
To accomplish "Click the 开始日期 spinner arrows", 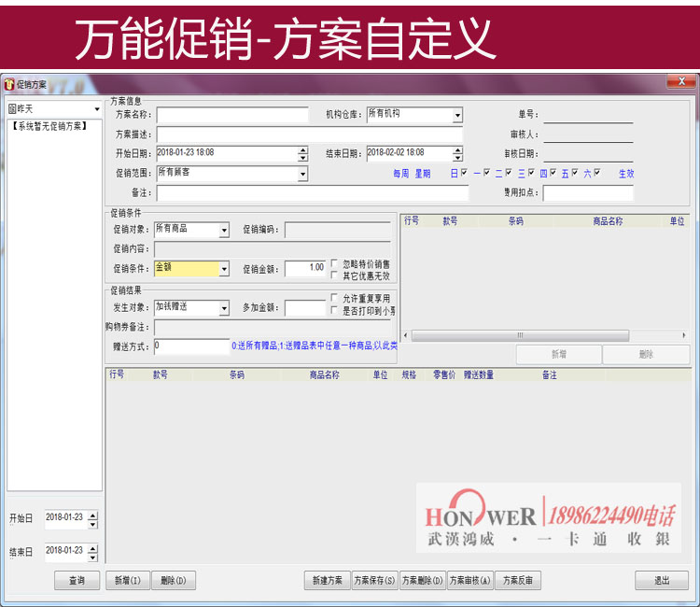I will click(x=303, y=154).
